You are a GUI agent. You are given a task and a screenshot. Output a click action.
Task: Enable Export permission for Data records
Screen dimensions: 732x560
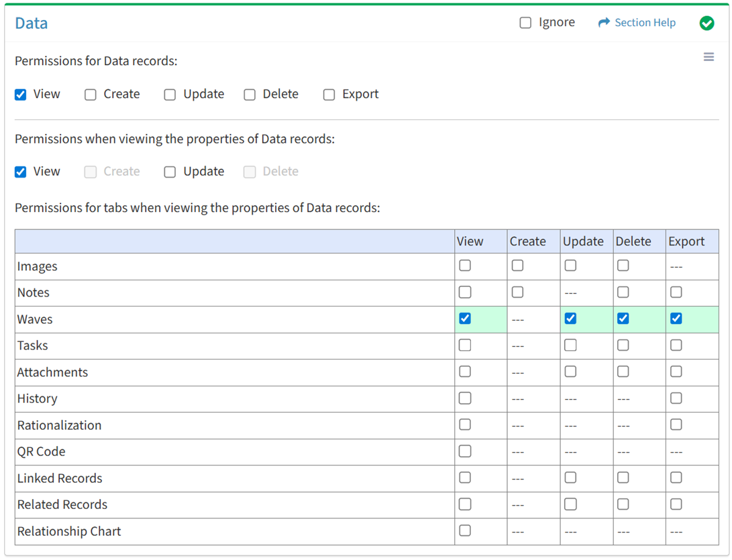click(329, 95)
